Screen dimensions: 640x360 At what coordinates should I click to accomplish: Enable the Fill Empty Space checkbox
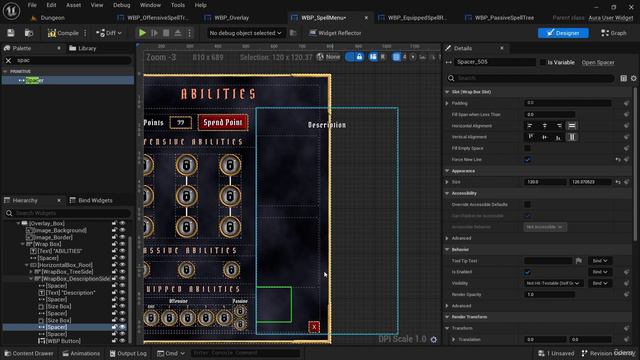(527, 148)
